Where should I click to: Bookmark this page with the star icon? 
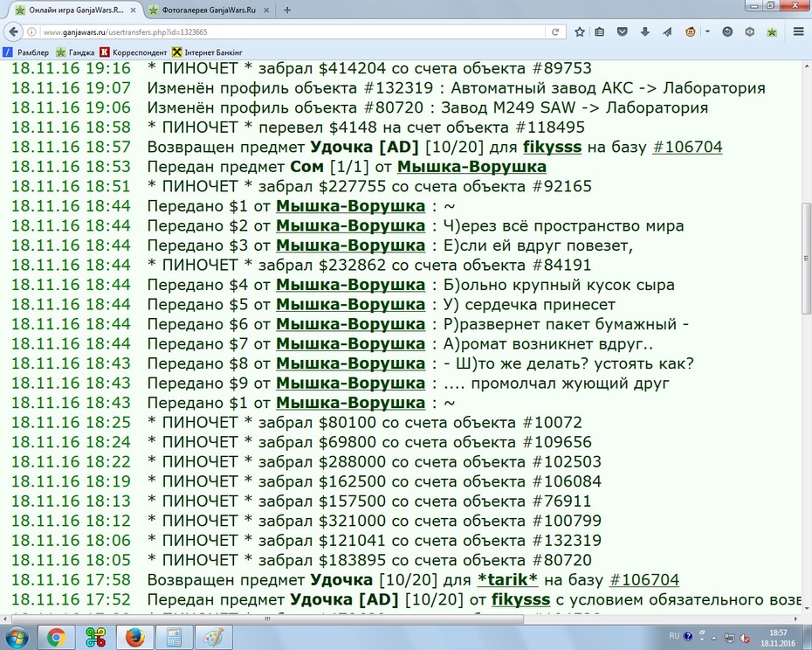pyautogui.click(x=580, y=32)
